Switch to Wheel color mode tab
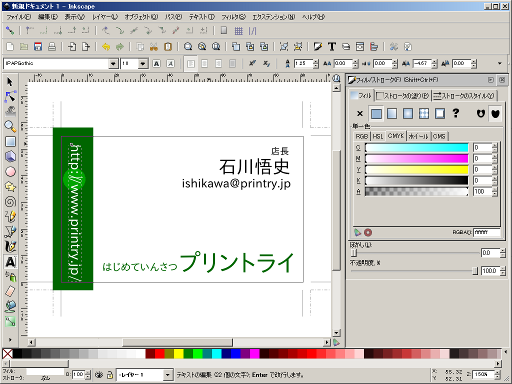This screenshot has width=512, height=384. click(419, 136)
